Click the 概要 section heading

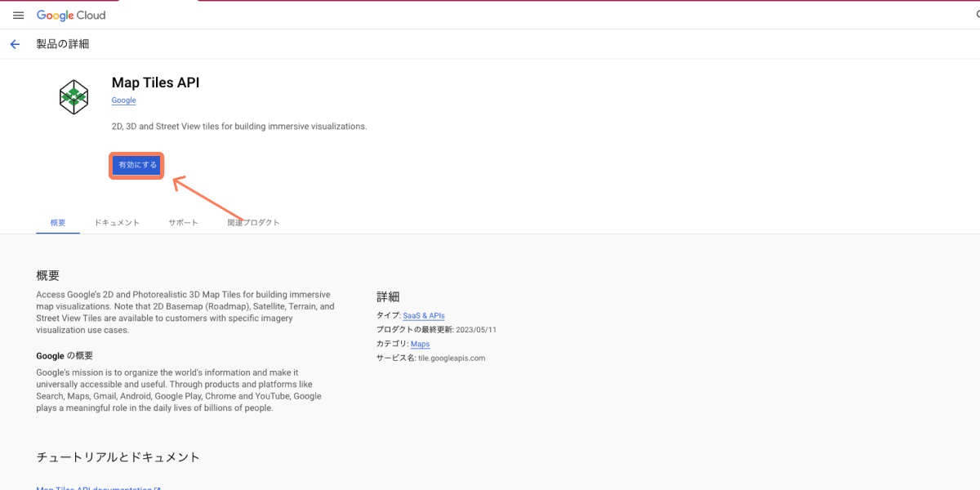(48, 276)
